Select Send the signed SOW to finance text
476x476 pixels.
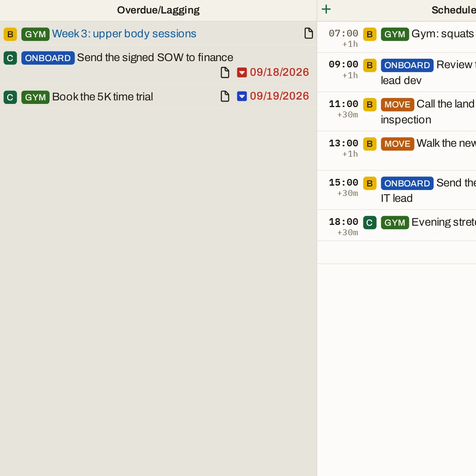tap(155, 58)
